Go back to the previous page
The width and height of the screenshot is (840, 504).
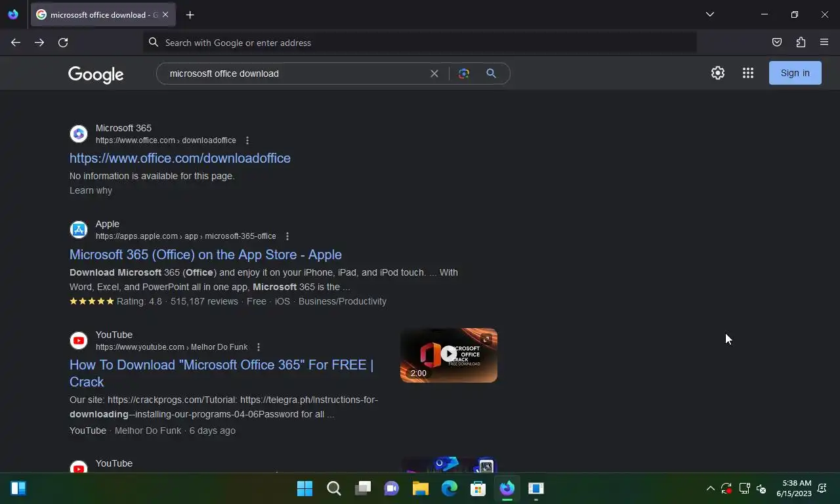(x=16, y=43)
